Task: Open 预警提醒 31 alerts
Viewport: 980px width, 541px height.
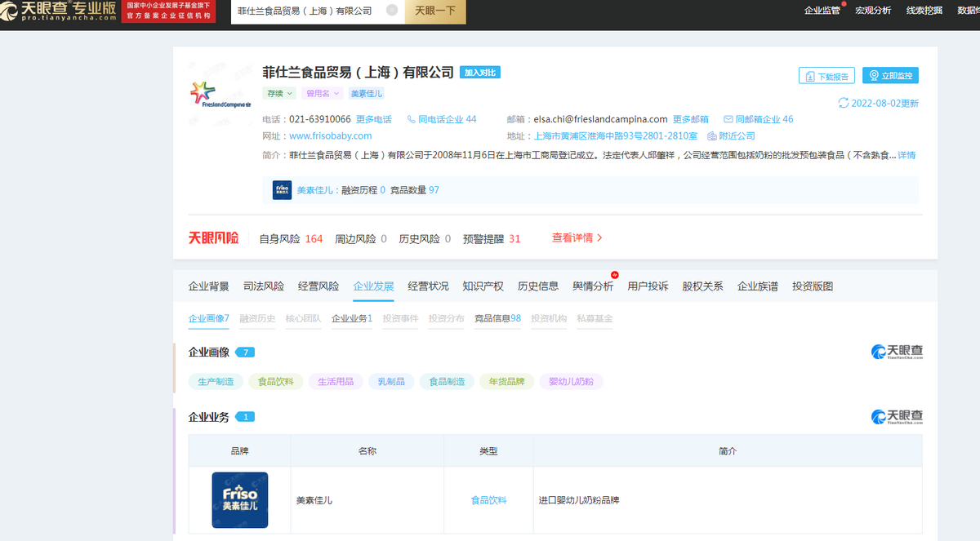Action: tap(492, 239)
